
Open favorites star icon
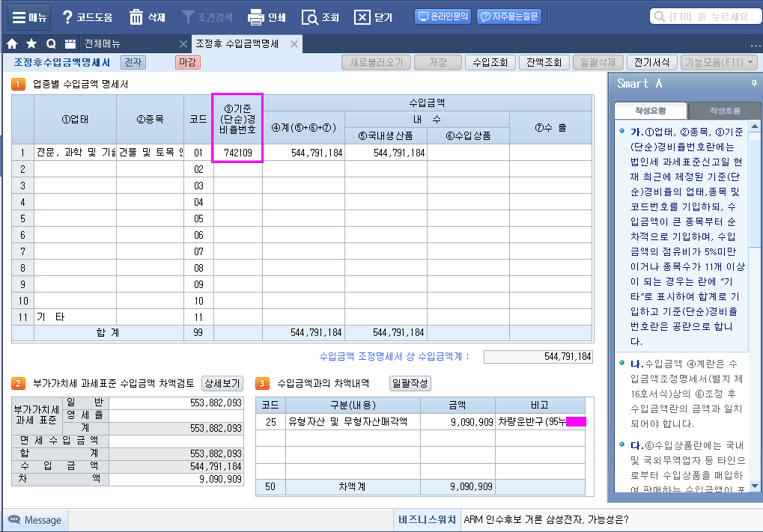pyautogui.click(x=31, y=44)
